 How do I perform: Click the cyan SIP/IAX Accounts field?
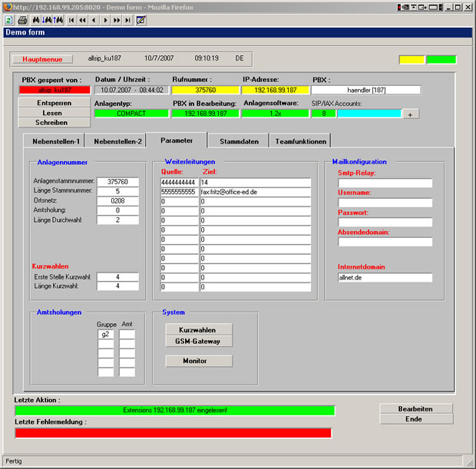click(x=369, y=114)
